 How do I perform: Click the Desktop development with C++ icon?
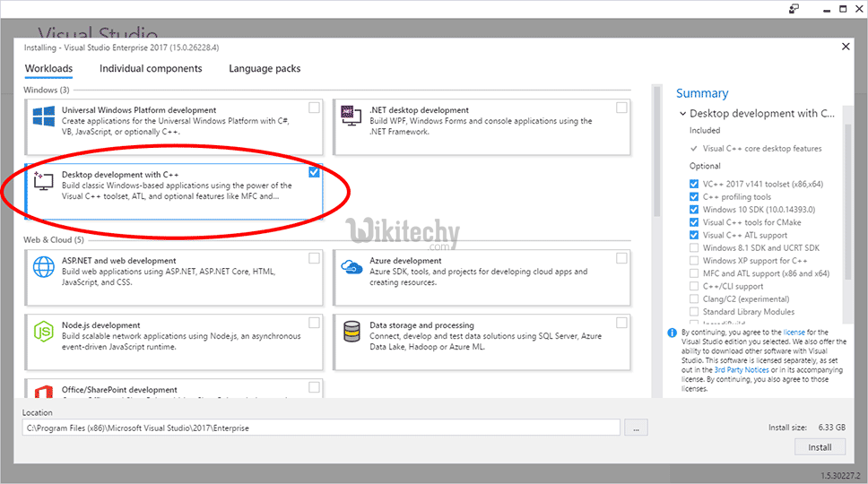click(x=44, y=179)
